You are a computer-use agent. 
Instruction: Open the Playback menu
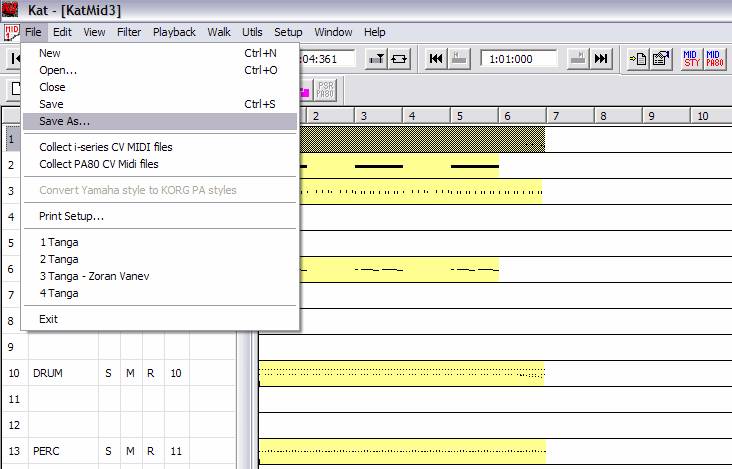[x=174, y=32]
